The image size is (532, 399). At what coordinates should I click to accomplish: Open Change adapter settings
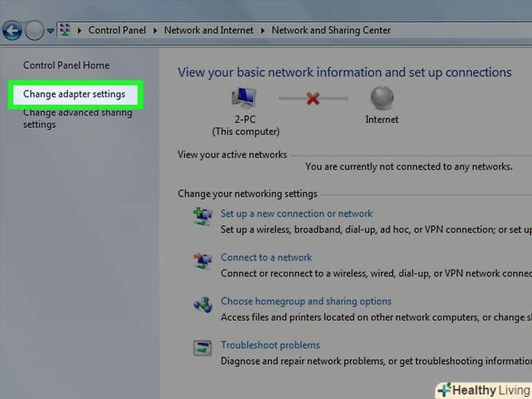tap(75, 94)
